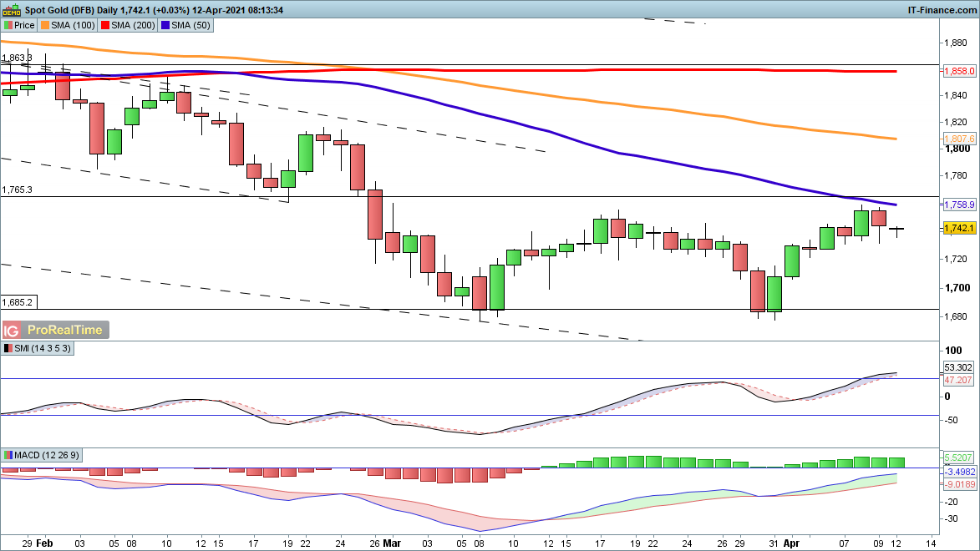Click the IG logo watermark
The width and height of the screenshot is (980, 551).
[x=12, y=330]
